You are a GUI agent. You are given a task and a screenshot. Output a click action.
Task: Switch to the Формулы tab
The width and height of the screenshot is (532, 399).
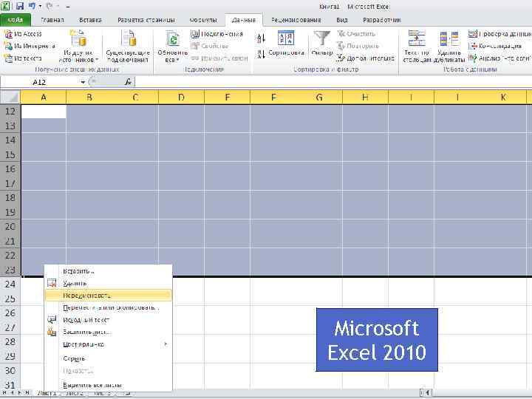[203, 20]
